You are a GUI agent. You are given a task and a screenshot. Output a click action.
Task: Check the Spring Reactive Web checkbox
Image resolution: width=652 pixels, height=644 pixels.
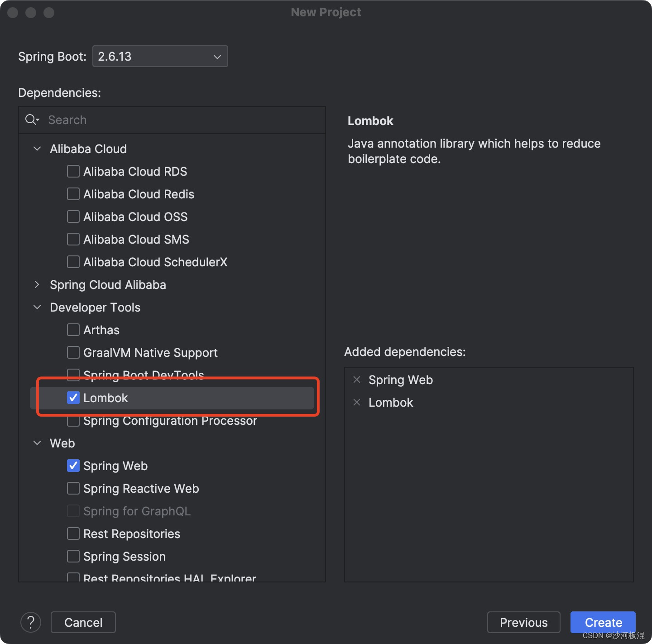click(73, 488)
